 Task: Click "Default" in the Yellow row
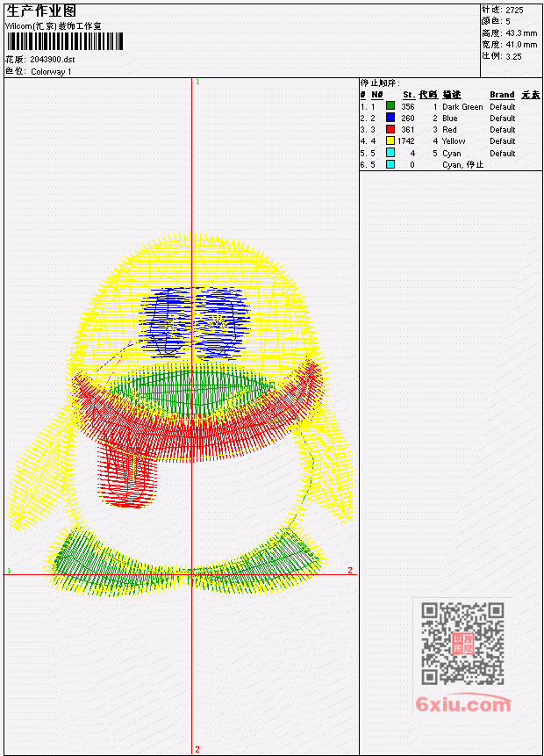click(x=503, y=141)
